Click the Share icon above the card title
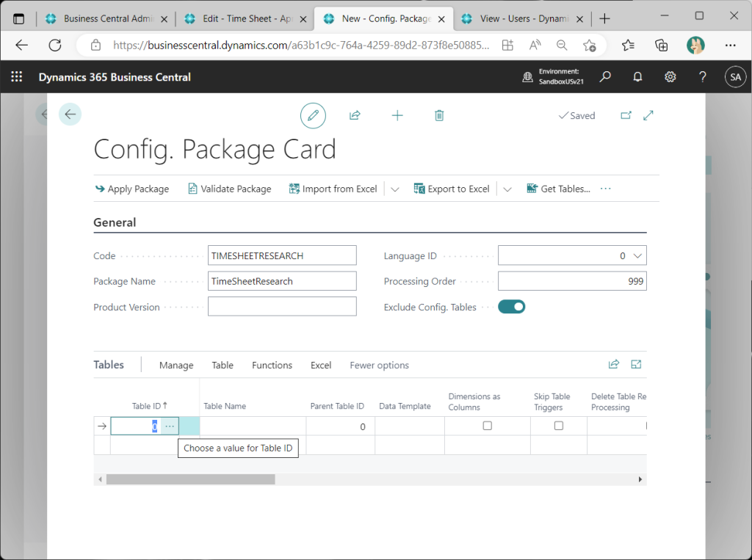Viewport: 752px width, 560px height. (x=355, y=115)
